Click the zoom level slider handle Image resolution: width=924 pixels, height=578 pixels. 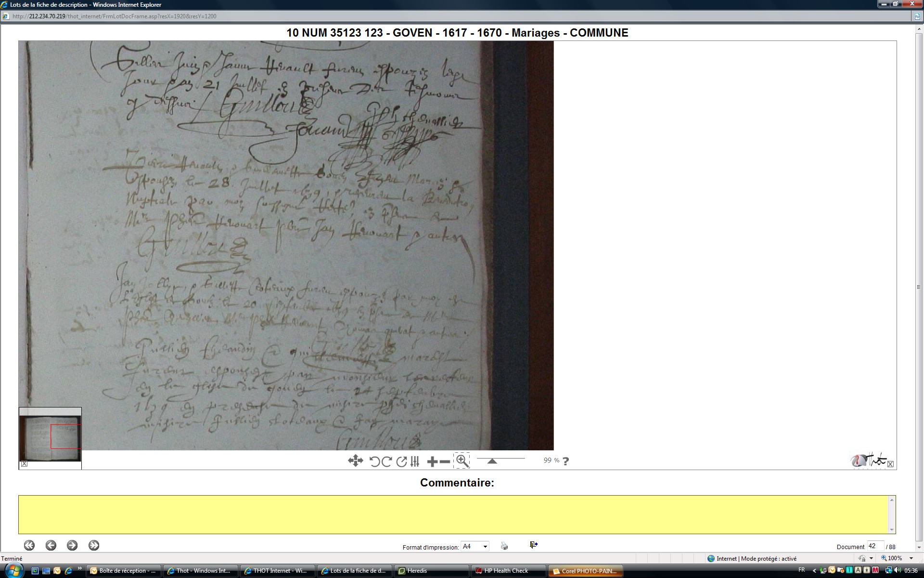(x=492, y=461)
